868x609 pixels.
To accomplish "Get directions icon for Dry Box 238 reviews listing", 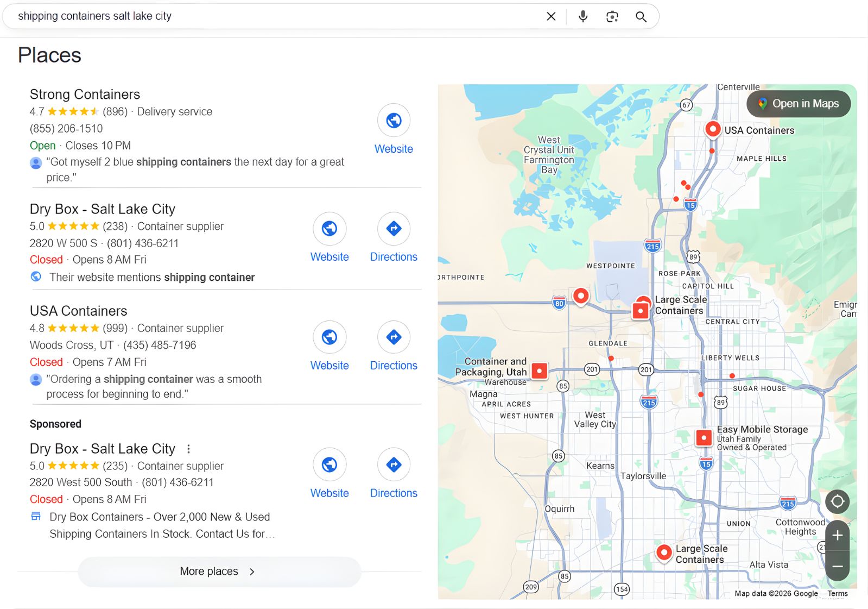I will tap(394, 228).
